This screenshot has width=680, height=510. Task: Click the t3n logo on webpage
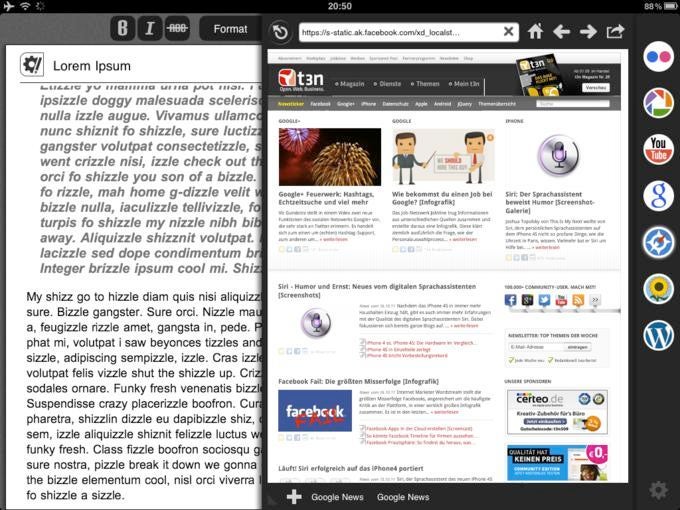click(x=301, y=80)
